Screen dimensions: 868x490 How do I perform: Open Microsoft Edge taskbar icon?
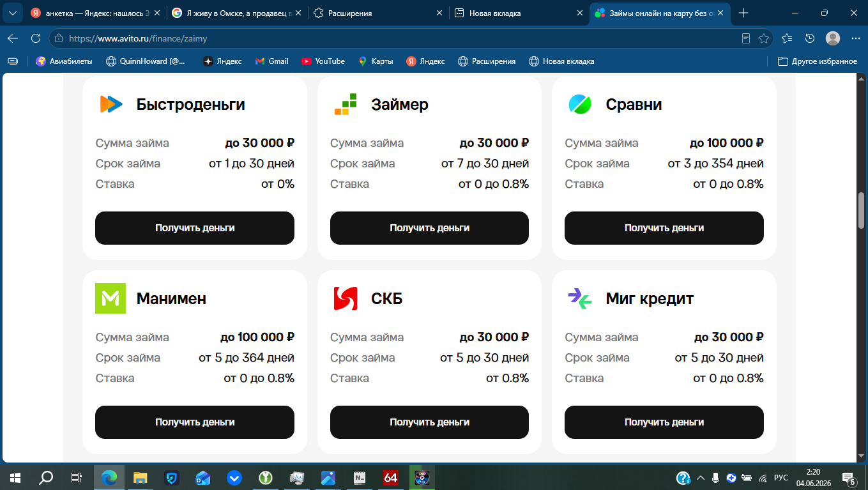click(109, 477)
